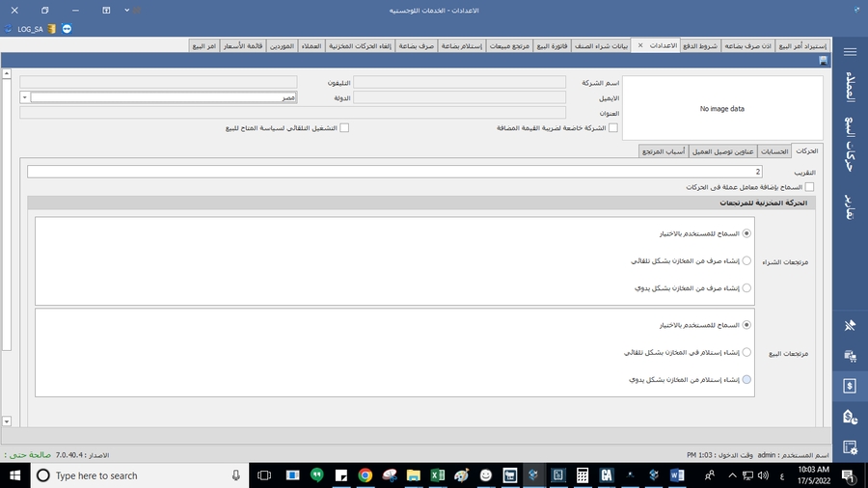Open the الدولة country dropdown

pyautogui.click(x=24, y=97)
